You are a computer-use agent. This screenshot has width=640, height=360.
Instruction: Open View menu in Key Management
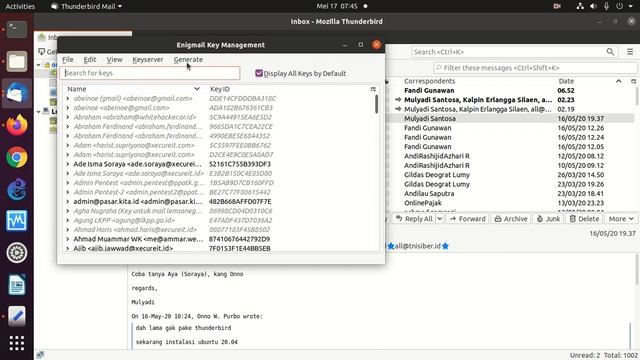(x=114, y=60)
